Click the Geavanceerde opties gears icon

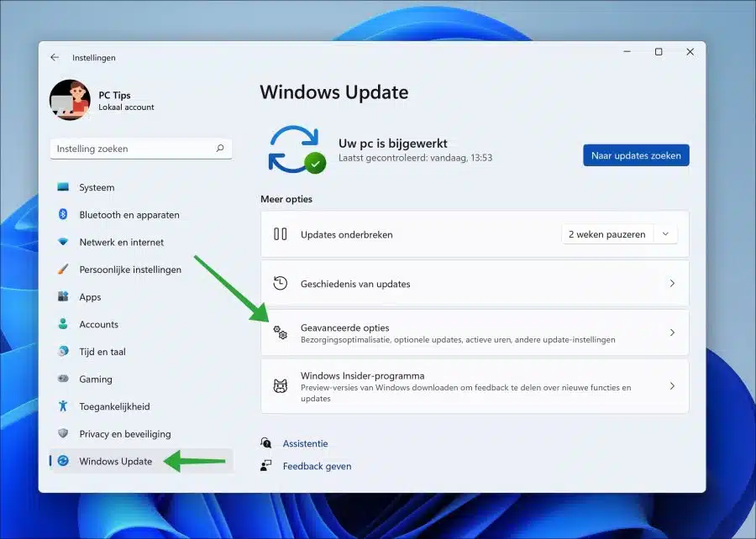pyautogui.click(x=280, y=332)
